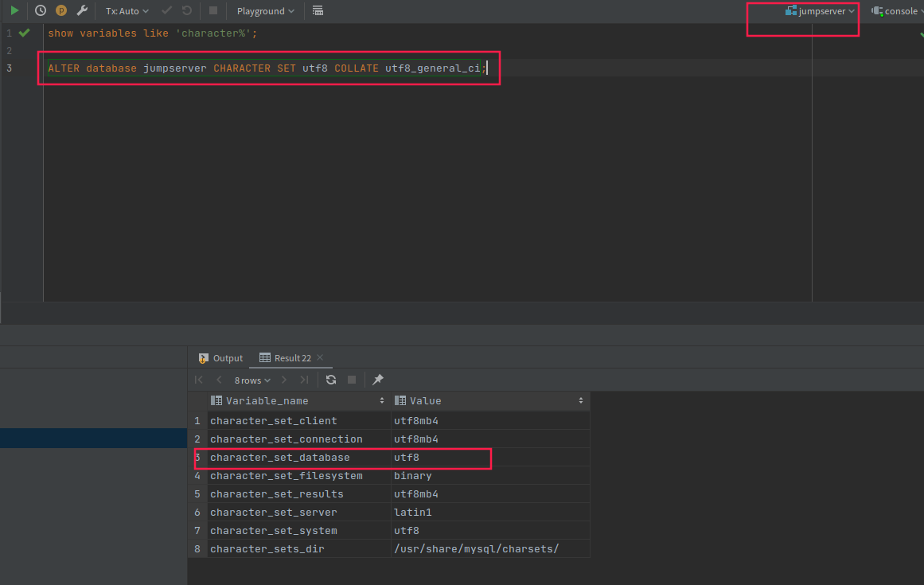Rollback the transaction with undo icon

pos(185,10)
